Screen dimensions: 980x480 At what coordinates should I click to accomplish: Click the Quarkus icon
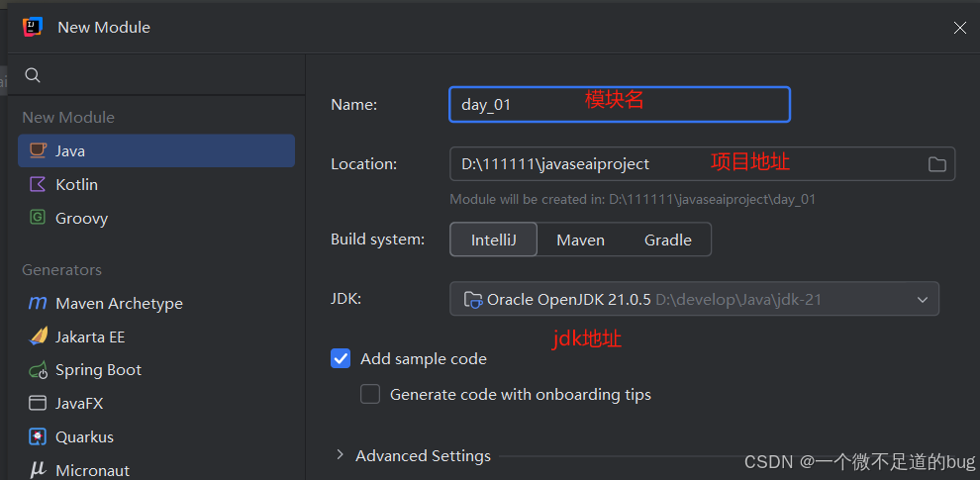[38, 436]
